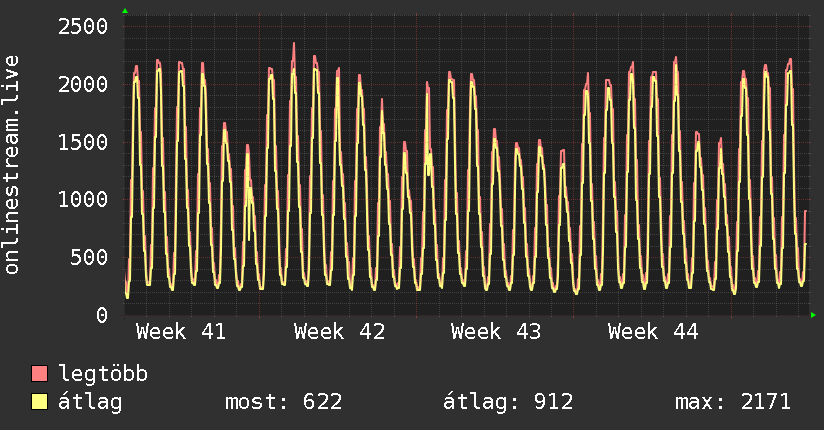Click the 1000 y-axis tick label

[83, 199]
